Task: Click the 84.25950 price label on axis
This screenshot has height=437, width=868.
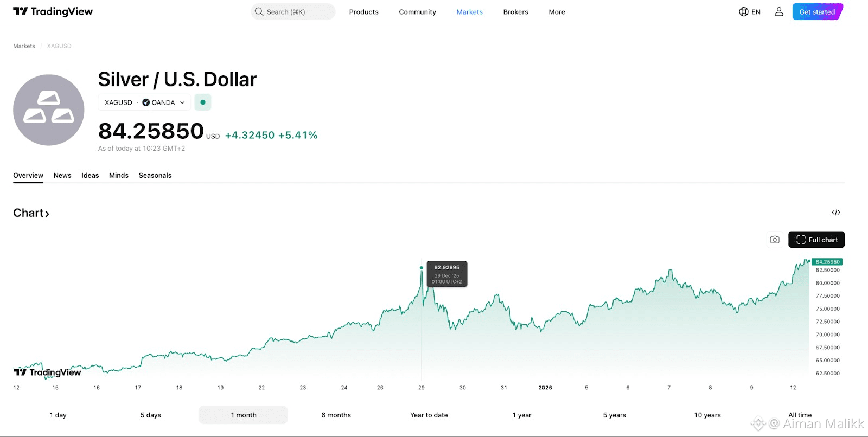Action: tap(827, 262)
